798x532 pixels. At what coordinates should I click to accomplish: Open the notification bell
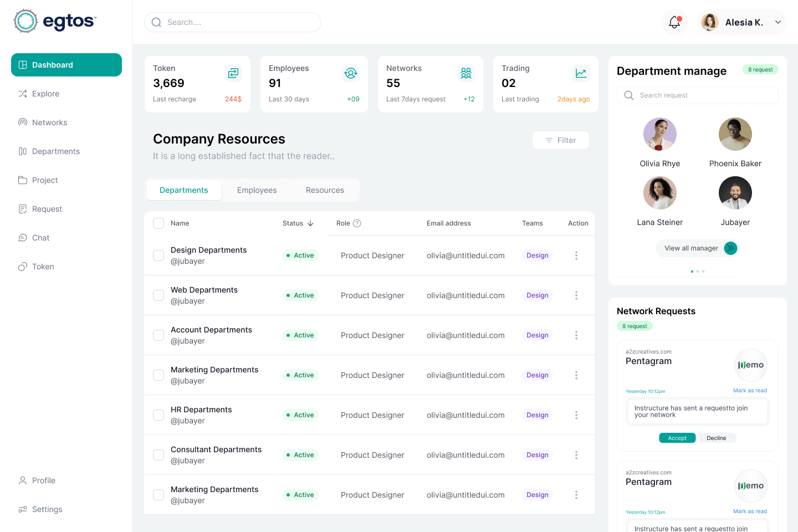click(x=674, y=22)
